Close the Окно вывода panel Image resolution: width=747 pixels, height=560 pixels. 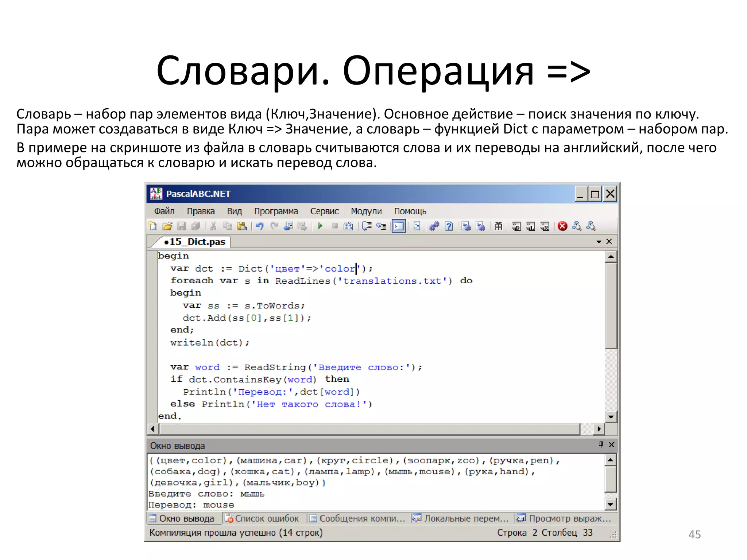click(x=612, y=444)
